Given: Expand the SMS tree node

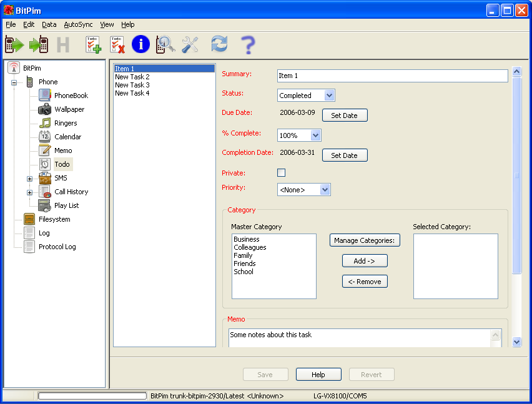Looking at the screenshot, I should pyautogui.click(x=29, y=179).
